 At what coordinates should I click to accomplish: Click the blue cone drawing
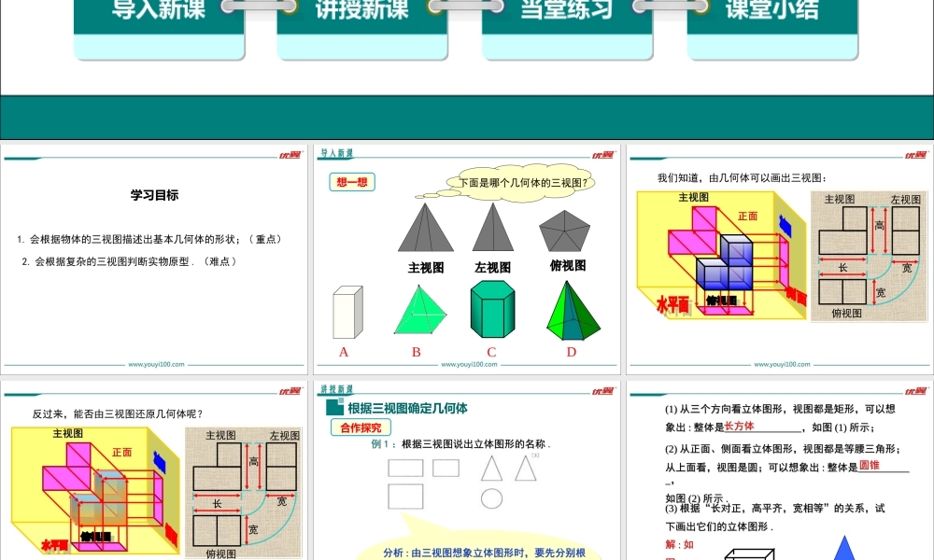tap(845, 549)
